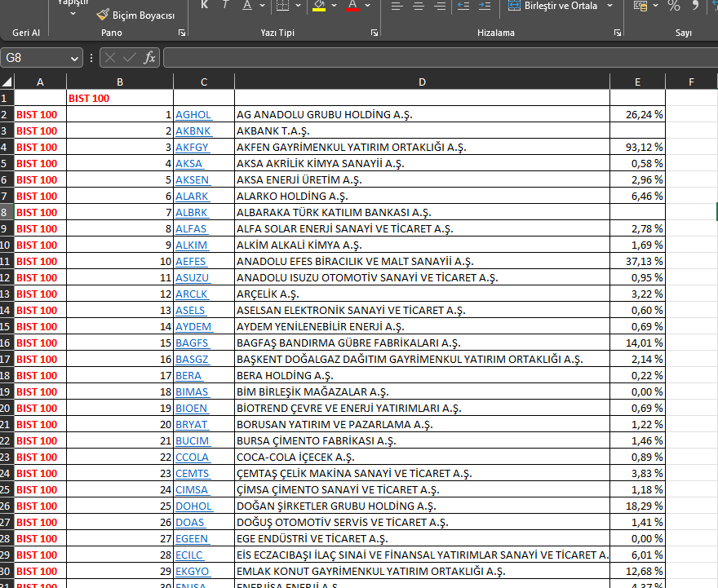This screenshot has width=718, height=588.
Task: Select the 26,24 % cell
Action: [637, 114]
